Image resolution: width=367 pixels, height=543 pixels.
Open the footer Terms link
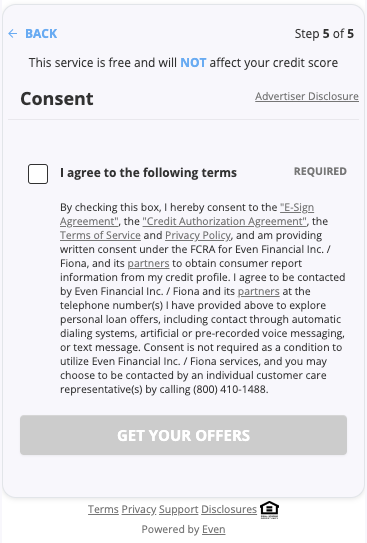103,509
